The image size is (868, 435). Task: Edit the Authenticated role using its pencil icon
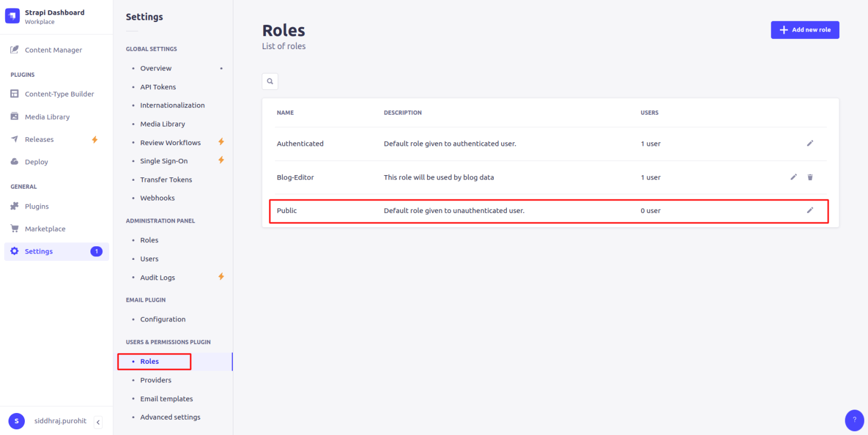tap(810, 143)
